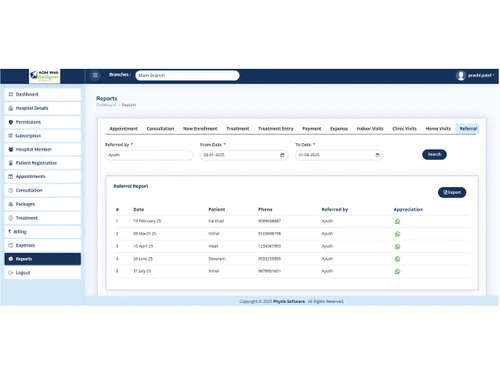This screenshot has height=375, width=500.
Task: Switch to the Clinic Visits tab
Action: 404,129
